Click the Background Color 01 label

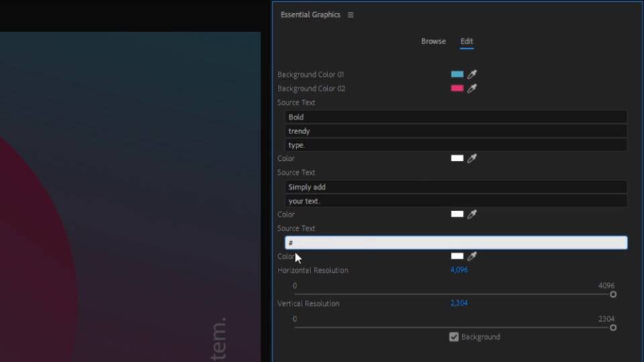[x=311, y=74]
